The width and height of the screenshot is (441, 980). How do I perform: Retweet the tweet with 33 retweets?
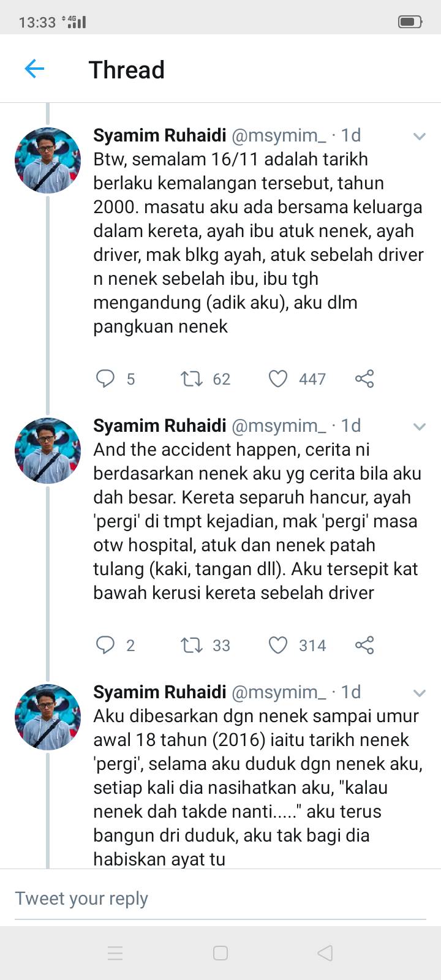pos(192,645)
